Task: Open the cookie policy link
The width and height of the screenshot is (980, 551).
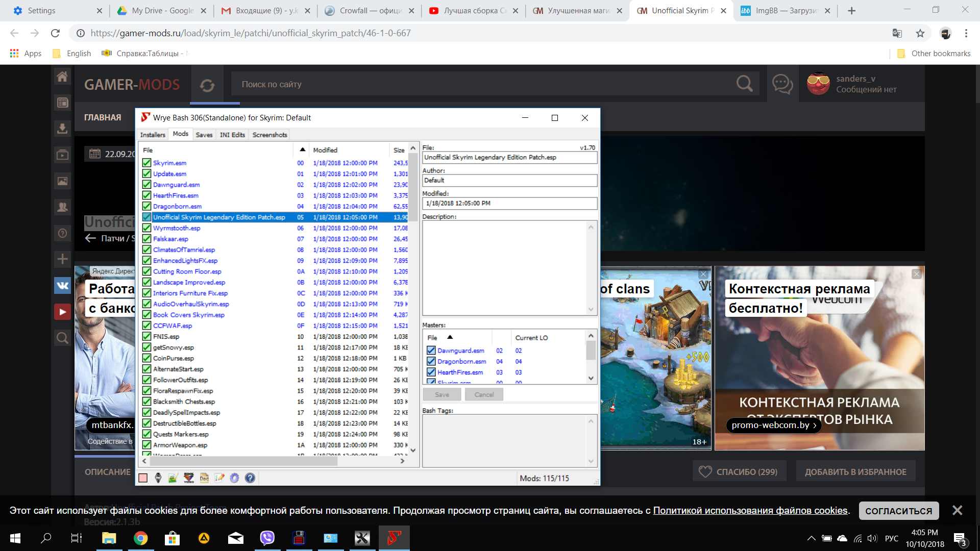Action: [750, 511]
